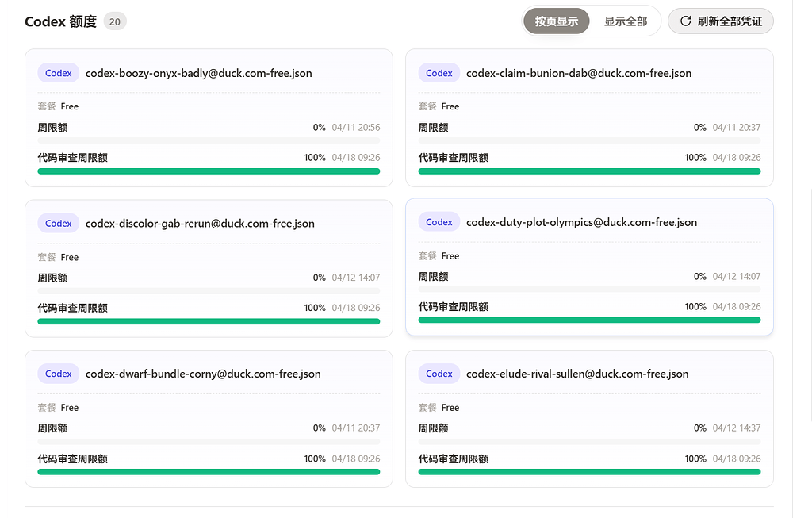812x518 pixels.
Task: Click Codex tag on dwarf-bundle-corny card
Action: coord(58,374)
